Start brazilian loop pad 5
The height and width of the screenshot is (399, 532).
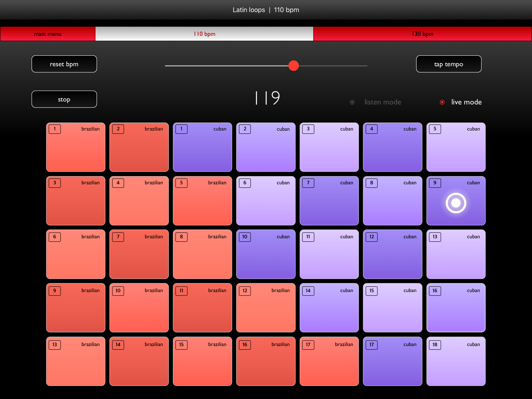click(202, 201)
